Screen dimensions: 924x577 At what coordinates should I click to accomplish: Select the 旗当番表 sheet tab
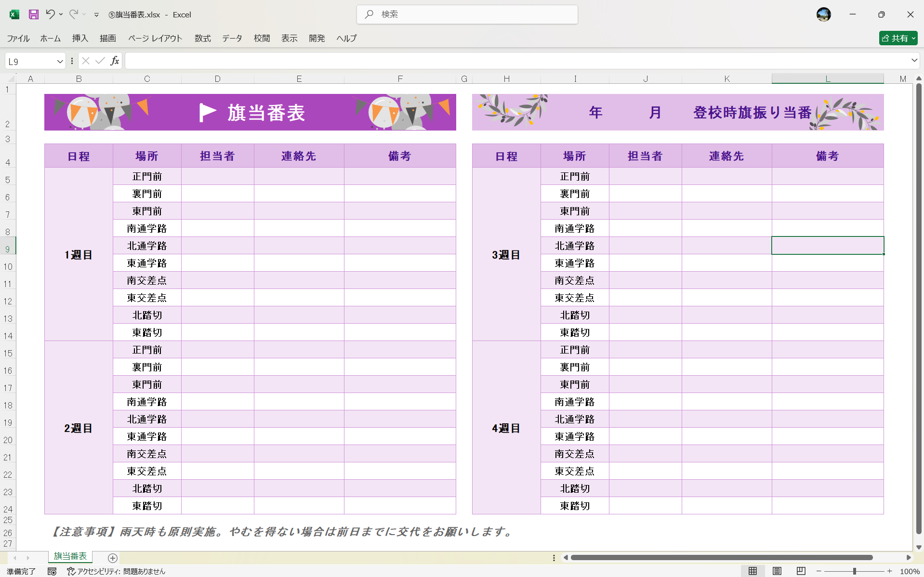(x=70, y=556)
